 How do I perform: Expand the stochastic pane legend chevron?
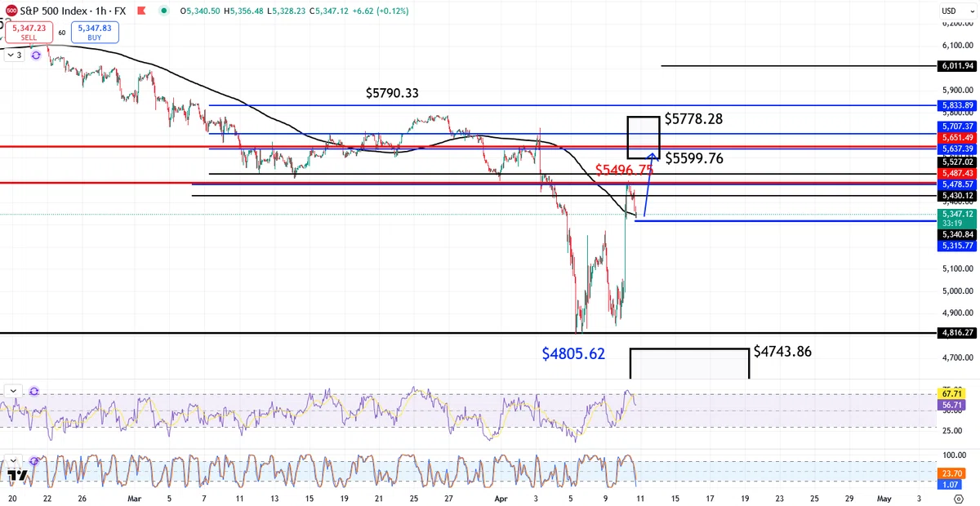[14, 461]
